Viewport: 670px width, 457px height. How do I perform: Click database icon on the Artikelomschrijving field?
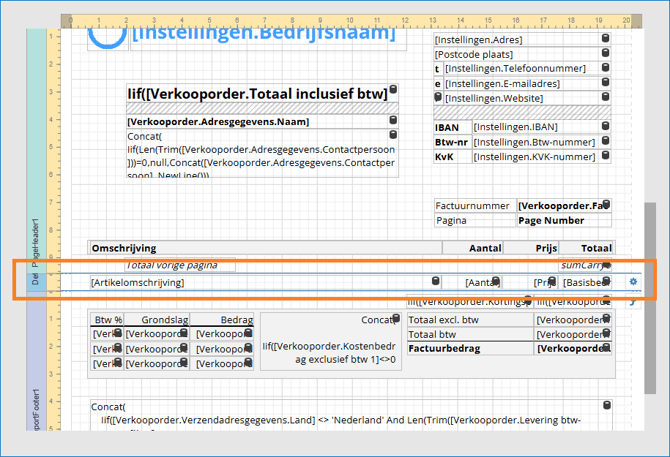point(435,283)
